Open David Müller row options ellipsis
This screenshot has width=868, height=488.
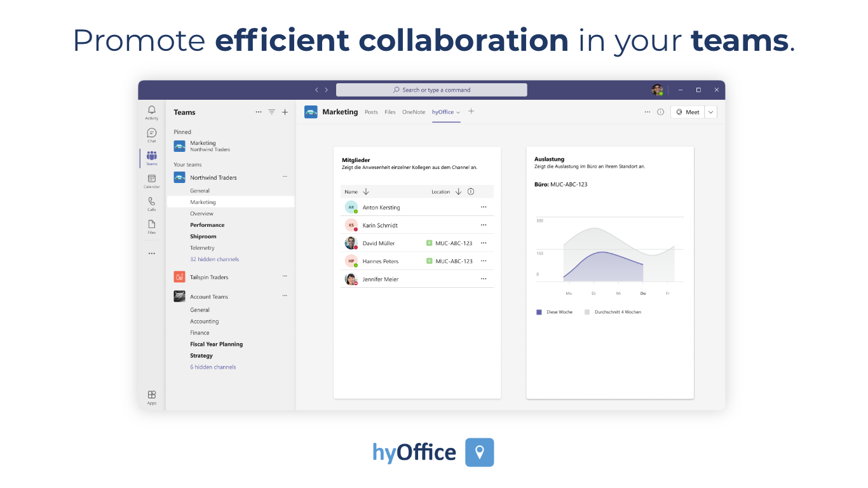point(483,243)
